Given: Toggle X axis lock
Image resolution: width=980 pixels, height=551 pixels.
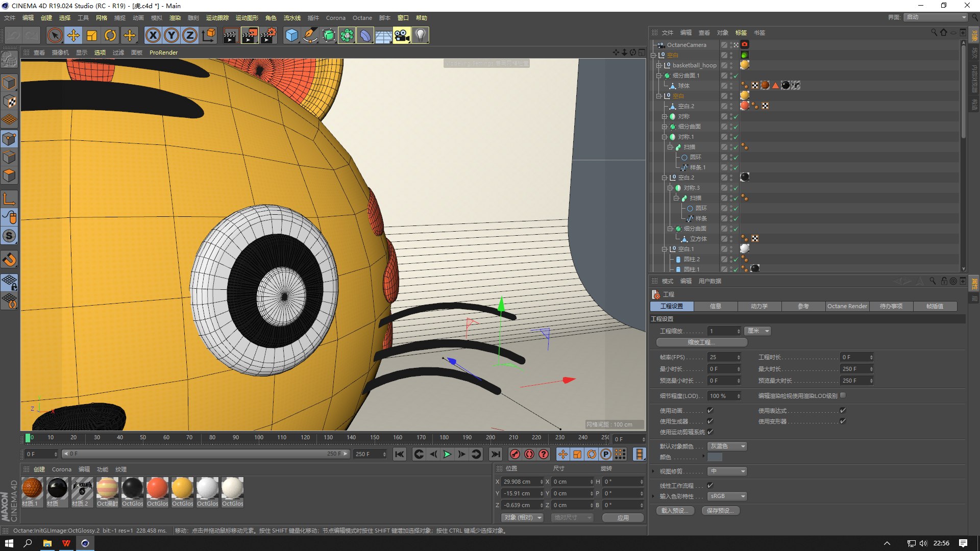Looking at the screenshot, I should point(153,36).
